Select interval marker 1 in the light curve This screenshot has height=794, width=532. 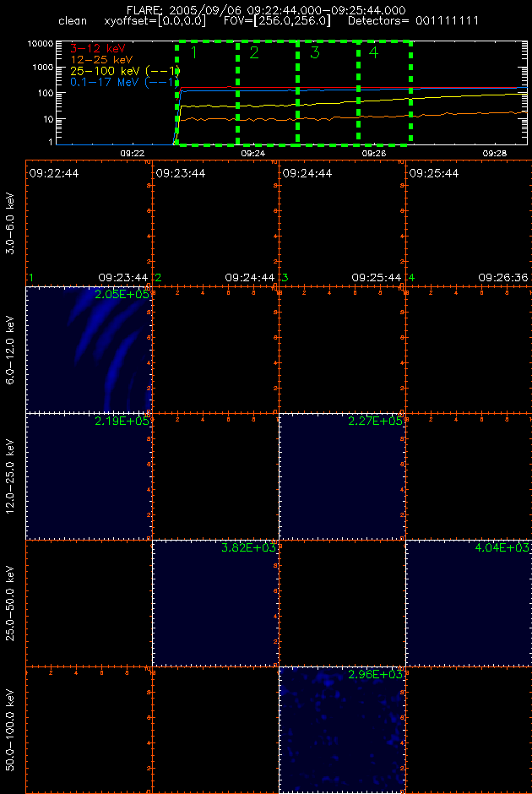coord(194,52)
